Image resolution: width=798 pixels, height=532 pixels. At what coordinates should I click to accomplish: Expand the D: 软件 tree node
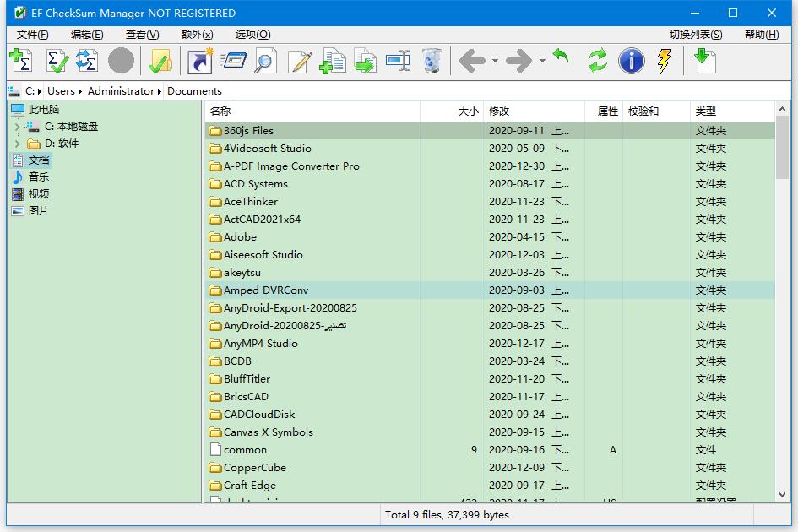point(17,144)
